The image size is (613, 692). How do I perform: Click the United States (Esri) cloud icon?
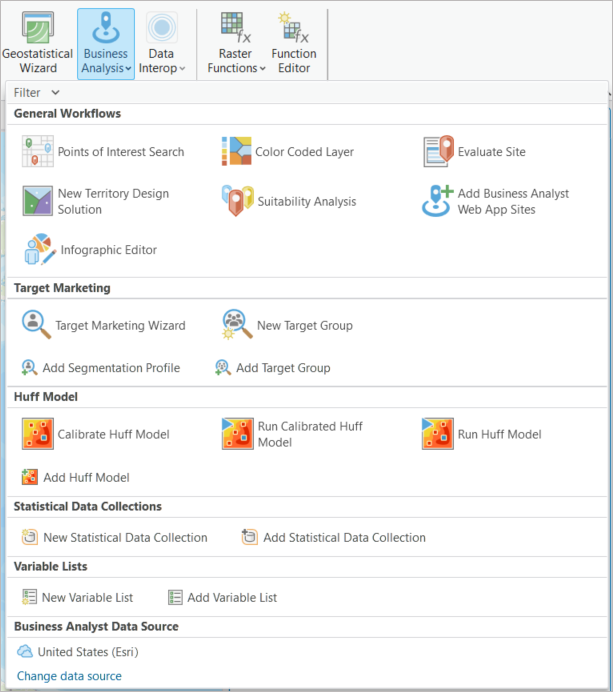click(x=25, y=651)
